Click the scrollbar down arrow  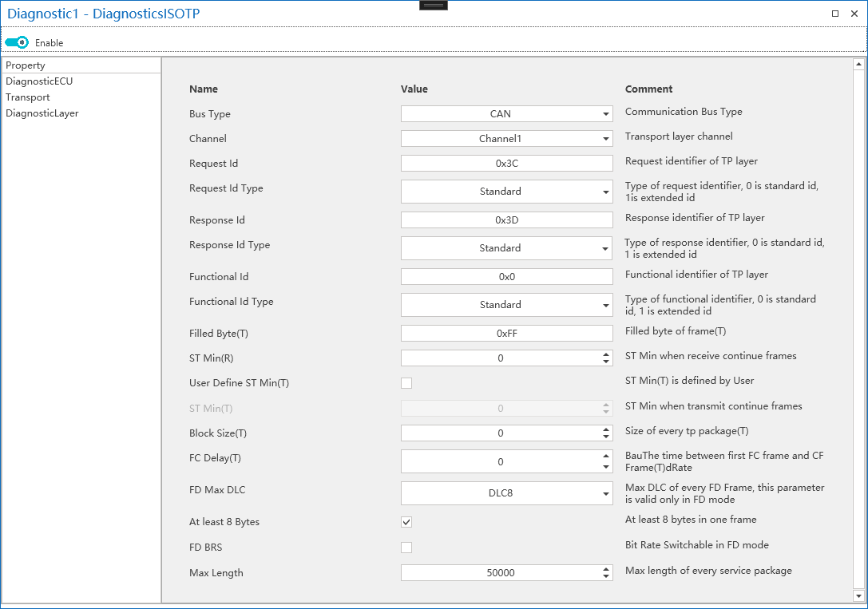(859, 595)
